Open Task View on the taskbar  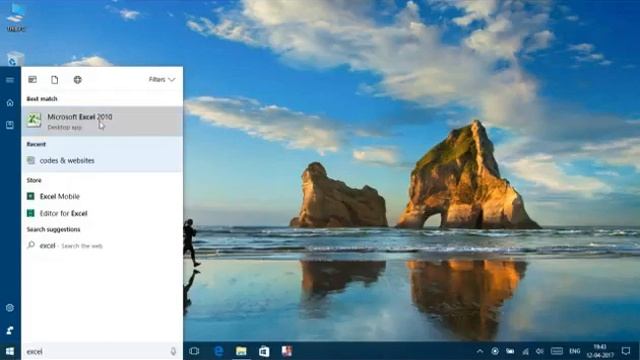pos(194,351)
